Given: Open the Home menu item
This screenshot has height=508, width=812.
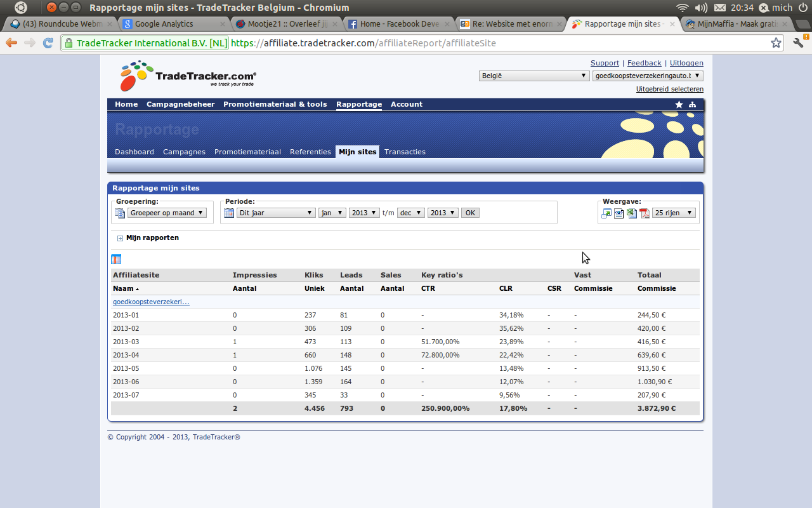Looking at the screenshot, I should click(126, 104).
